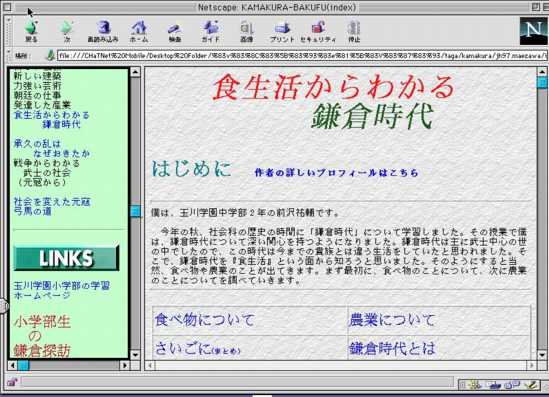549x397 pixels.
Task: Click the left frame's horizontal scroll right arrow
Action: (x=125, y=365)
